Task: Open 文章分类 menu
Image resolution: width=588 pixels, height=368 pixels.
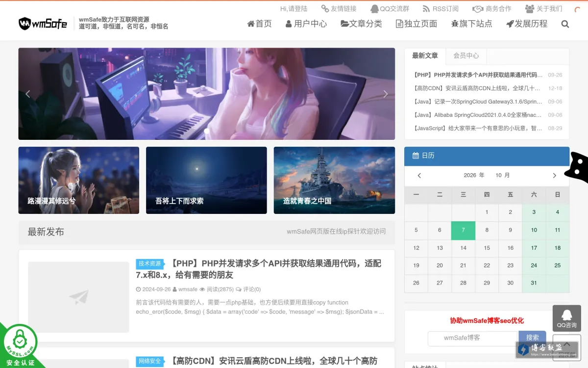Action: 362,24
